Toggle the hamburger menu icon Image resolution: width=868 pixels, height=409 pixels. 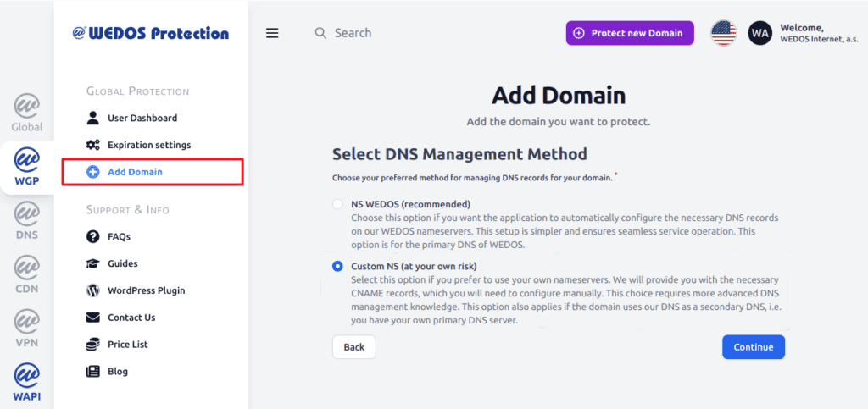272,33
